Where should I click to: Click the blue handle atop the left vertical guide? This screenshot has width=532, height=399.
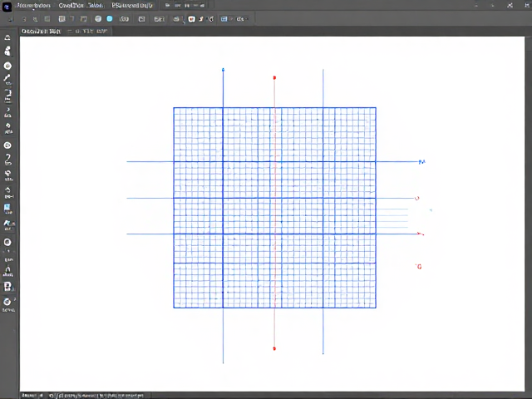click(x=223, y=70)
